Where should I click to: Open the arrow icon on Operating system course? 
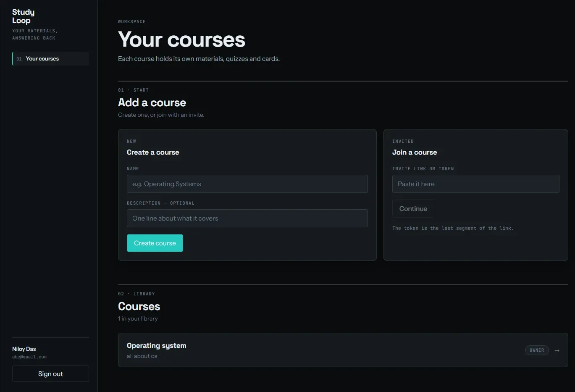(x=557, y=350)
